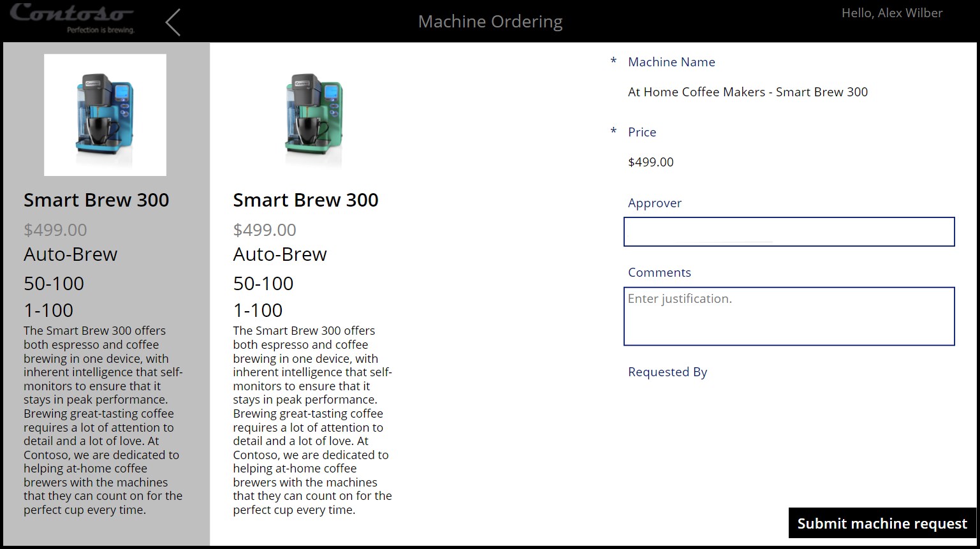The image size is (980, 549).
Task: Click the teal Smart Brew 300 machine image
Action: coord(312,115)
